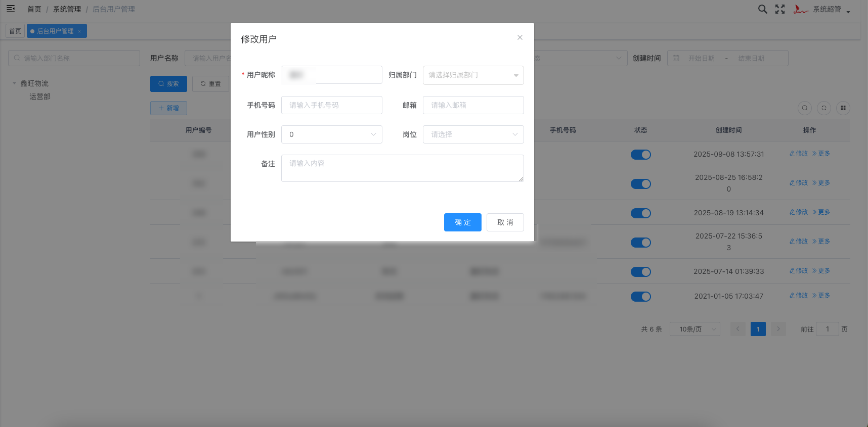
Task: Focus the 邮箱 input field
Action: coord(473,105)
